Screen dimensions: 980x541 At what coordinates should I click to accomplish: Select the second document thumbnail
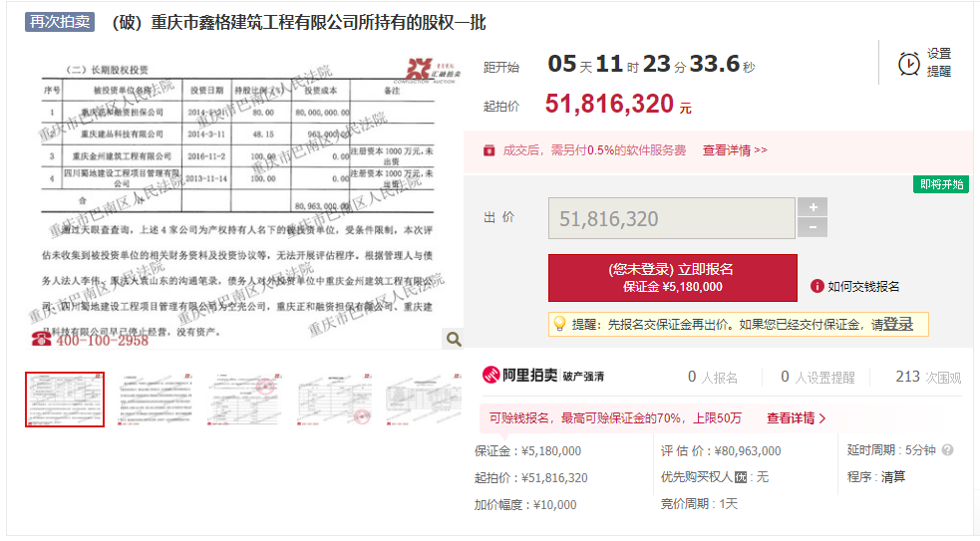(155, 400)
